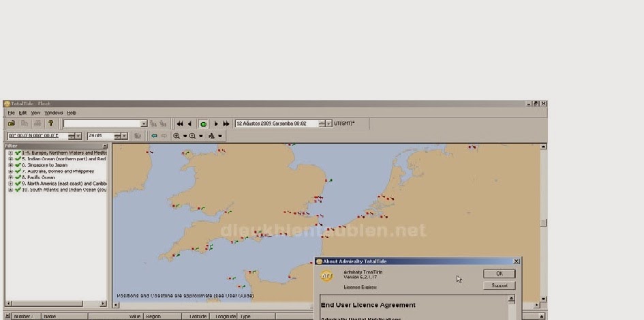Toggle checkmark for South Atlantic and Indian Ocean
This screenshot has height=320, width=644.
coord(18,190)
